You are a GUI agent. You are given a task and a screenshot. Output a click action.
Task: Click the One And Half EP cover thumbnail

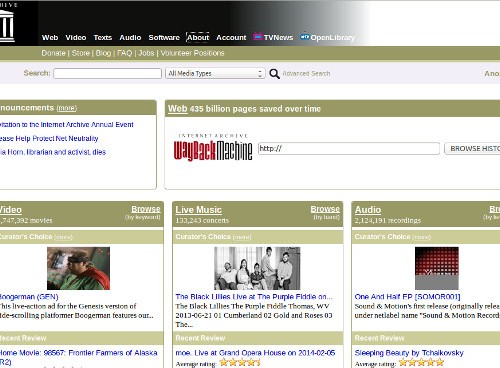tap(437, 268)
